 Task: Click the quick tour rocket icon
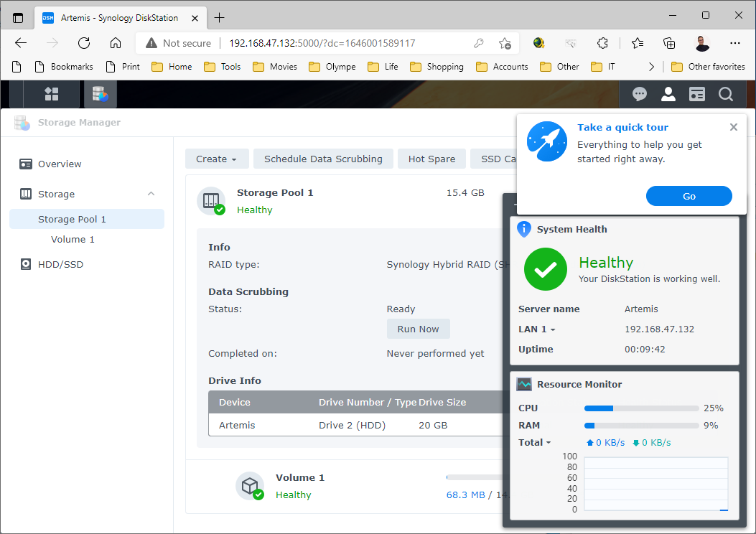click(547, 141)
